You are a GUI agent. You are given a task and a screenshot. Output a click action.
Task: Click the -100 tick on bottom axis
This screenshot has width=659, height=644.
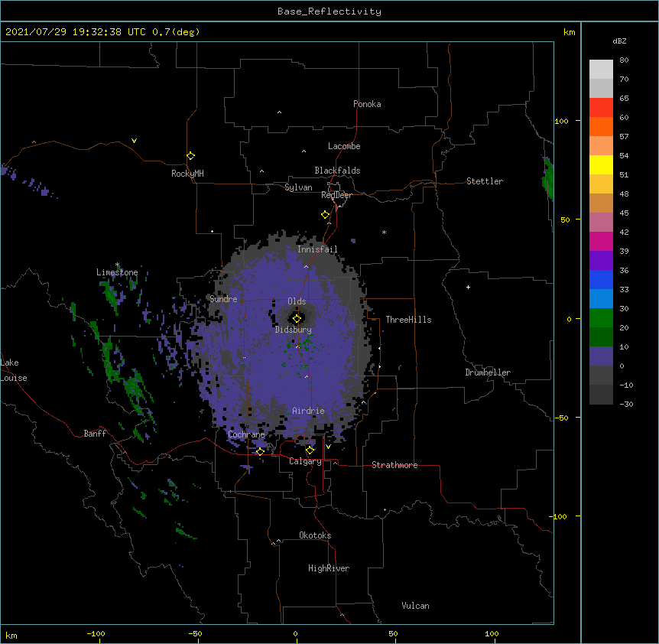[96, 634]
